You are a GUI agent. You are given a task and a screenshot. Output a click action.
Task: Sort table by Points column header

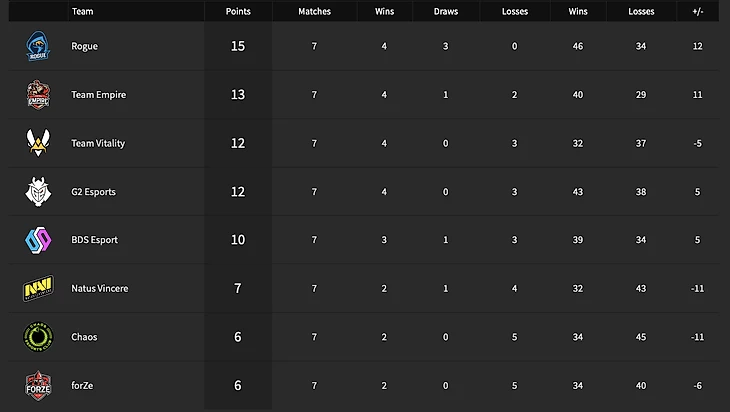click(x=238, y=11)
